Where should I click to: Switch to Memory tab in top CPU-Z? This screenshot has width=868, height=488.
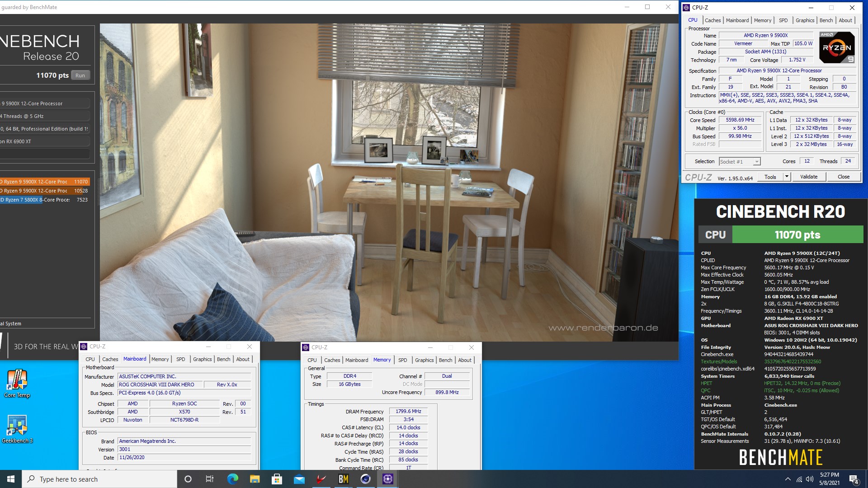tap(763, 20)
